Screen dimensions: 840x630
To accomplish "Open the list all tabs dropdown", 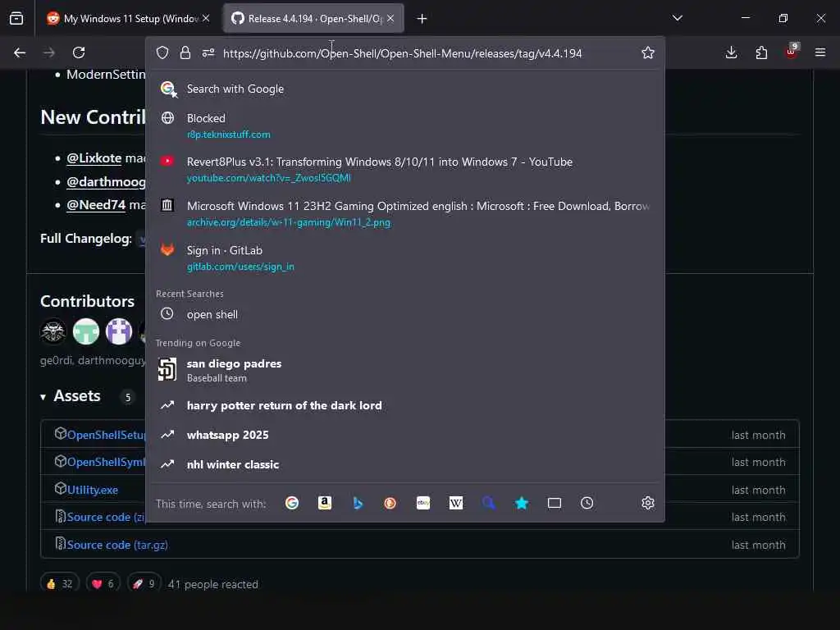I will pyautogui.click(x=677, y=18).
